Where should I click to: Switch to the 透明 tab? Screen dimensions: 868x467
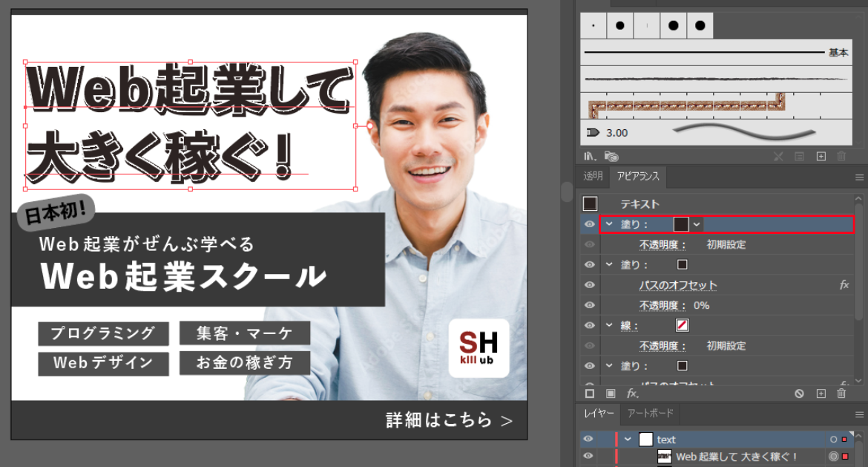click(x=593, y=176)
